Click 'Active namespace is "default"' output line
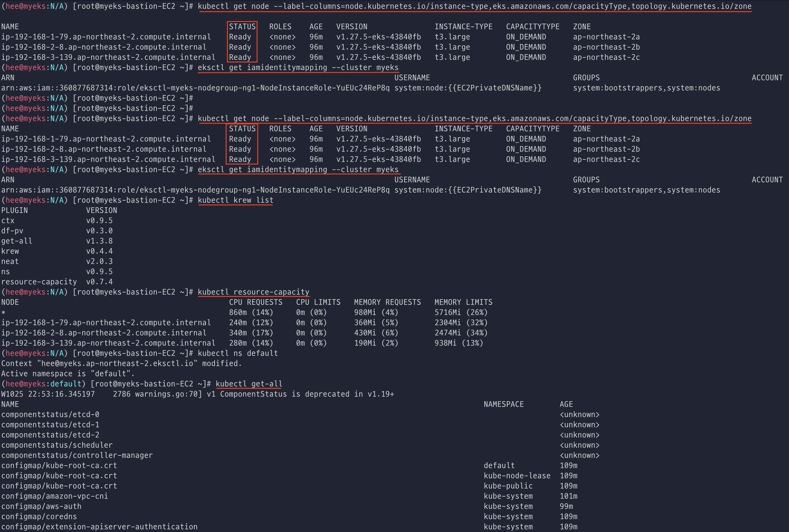This screenshot has height=532, width=789. 68,373
